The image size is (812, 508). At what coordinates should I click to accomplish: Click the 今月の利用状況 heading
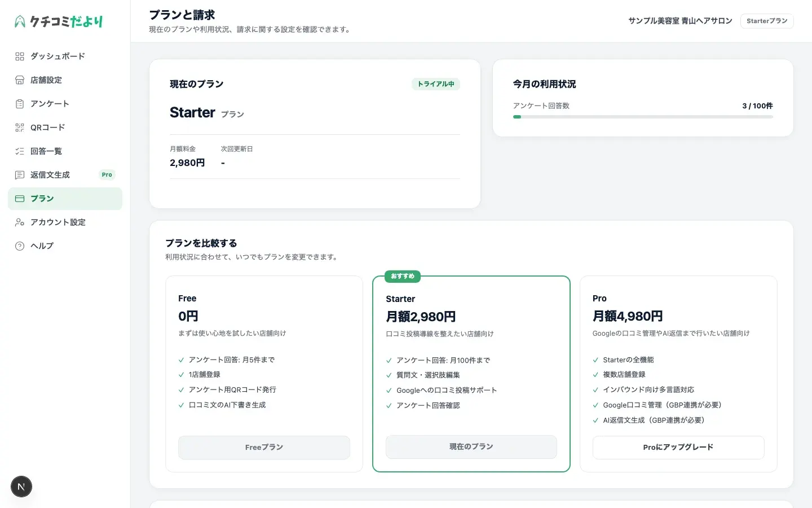click(x=544, y=84)
